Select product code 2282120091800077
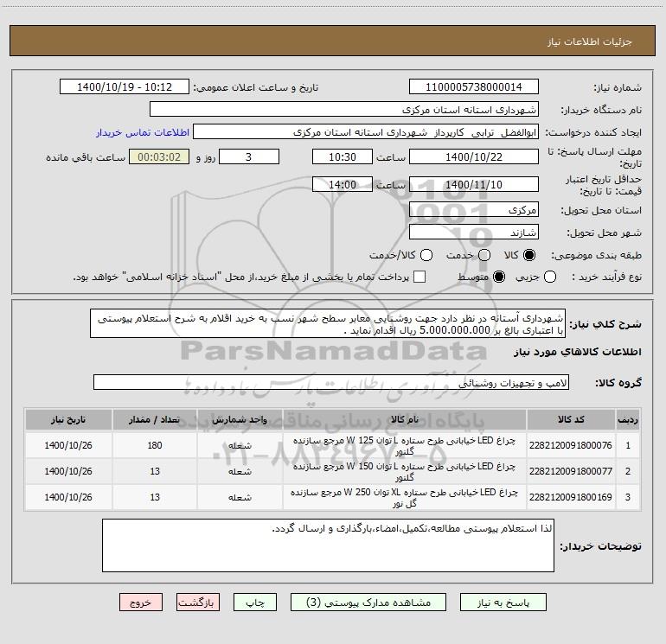This screenshot has height=644, width=666. (x=571, y=471)
